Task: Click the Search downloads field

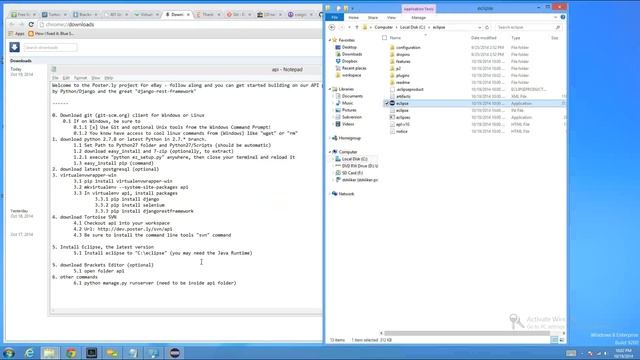Action: point(50,47)
